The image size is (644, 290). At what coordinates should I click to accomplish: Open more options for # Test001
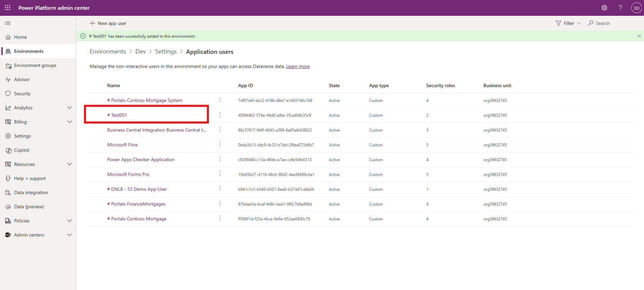click(220, 115)
